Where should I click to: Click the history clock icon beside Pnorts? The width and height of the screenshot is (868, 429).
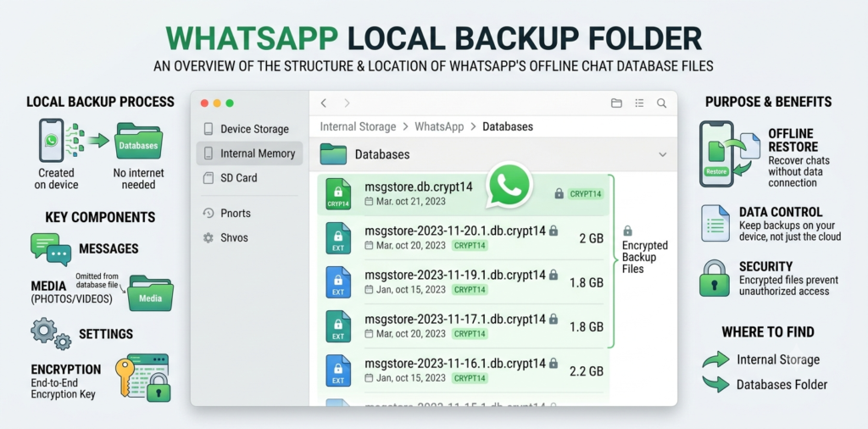209,213
